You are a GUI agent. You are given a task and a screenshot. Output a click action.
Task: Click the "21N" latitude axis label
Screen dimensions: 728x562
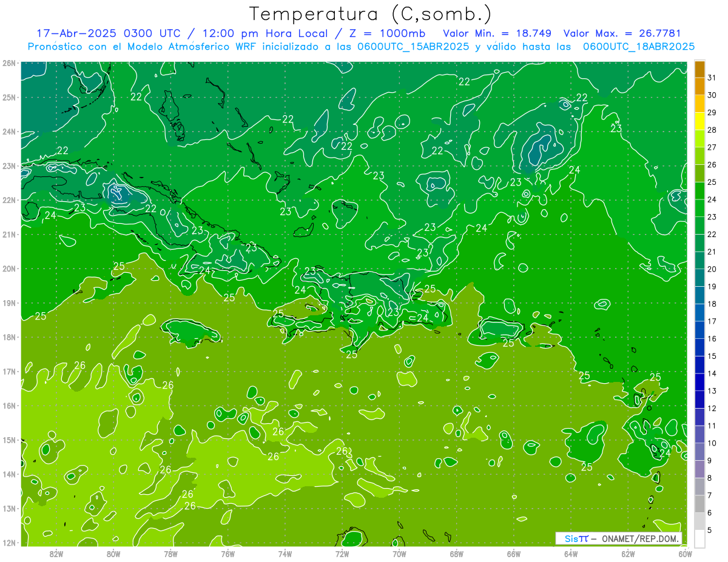8,235
